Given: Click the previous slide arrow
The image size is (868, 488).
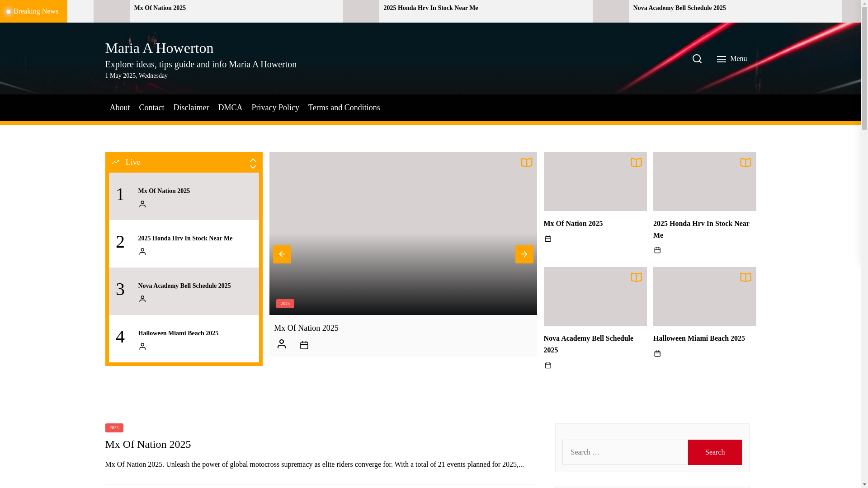Looking at the screenshot, I should [x=282, y=254].
